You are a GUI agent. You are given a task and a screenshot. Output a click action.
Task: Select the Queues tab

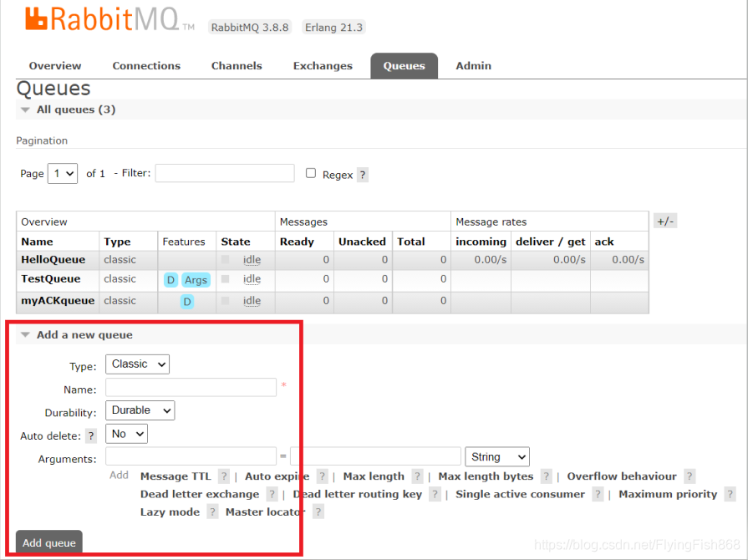click(x=404, y=66)
